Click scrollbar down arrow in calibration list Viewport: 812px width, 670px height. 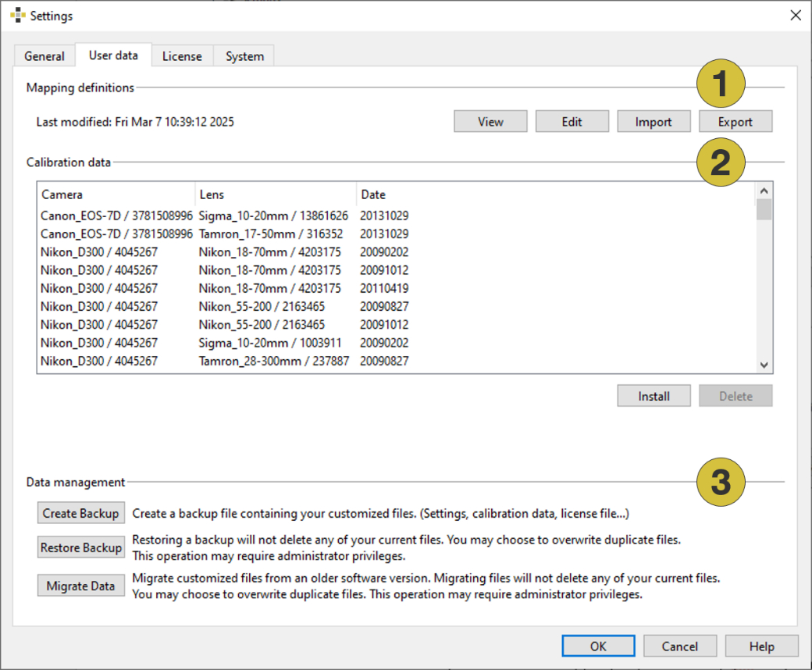click(764, 365)
